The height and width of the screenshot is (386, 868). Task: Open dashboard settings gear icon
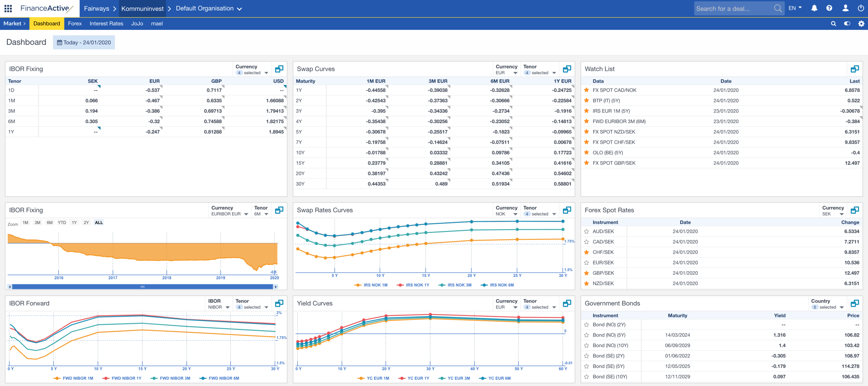pos(861,24)
